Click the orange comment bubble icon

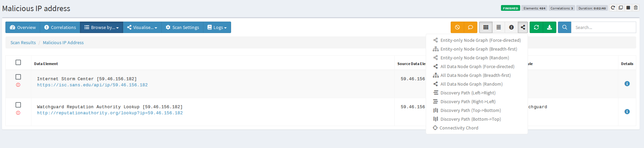click(x=470, y=27)
